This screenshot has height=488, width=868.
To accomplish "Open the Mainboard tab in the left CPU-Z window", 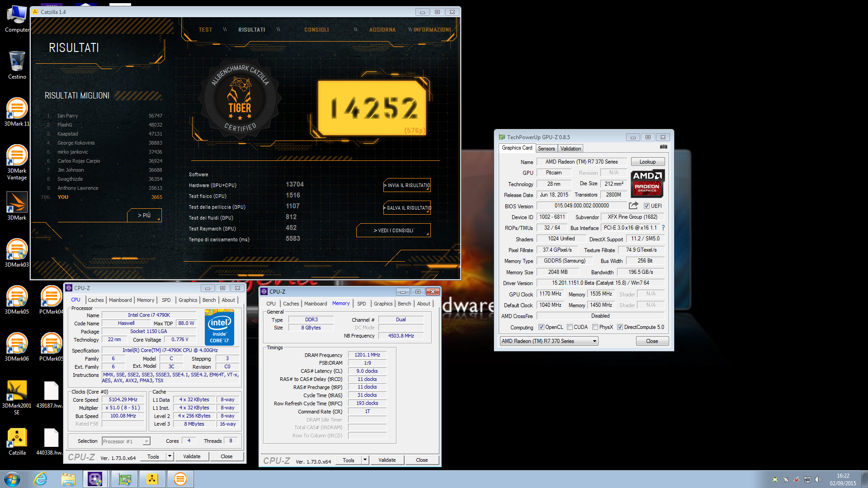I will click(x=120, y=300).
